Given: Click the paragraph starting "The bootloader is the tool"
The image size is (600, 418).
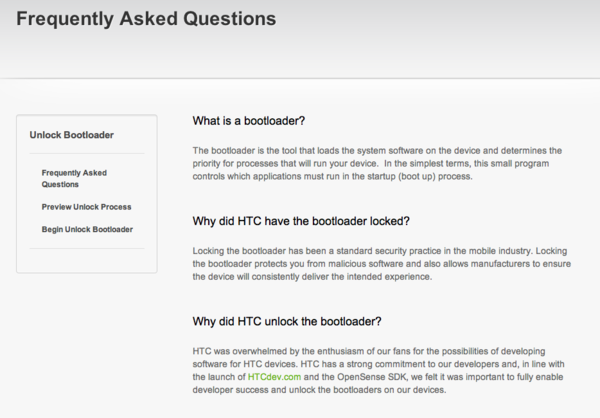Looking at the screenshot, I should [380, 163].
